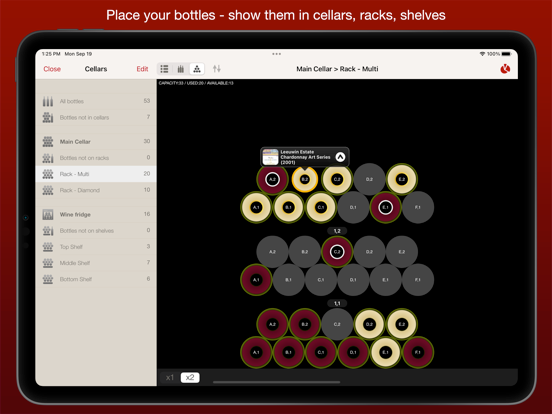Select empty slot D.2 in top rack section
The height and width of the screenshot is (414, 552).
point(369,180)
